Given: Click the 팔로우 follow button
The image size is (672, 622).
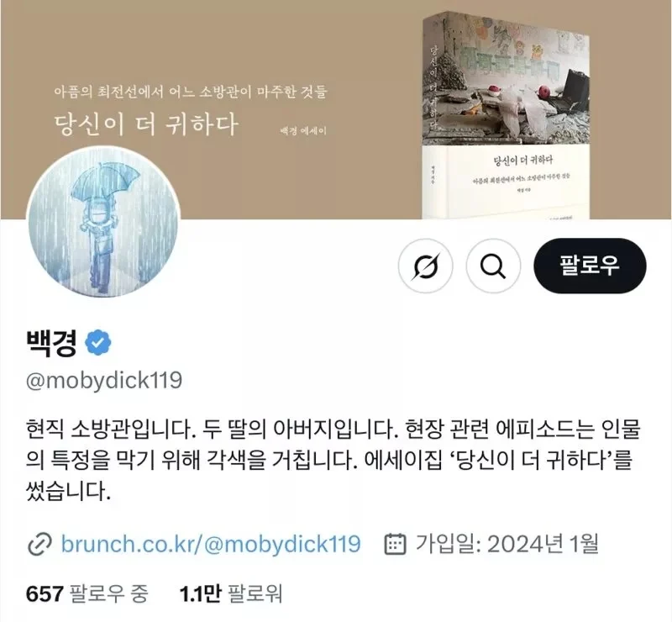Looking at the screenshot, I should (590, 266).
